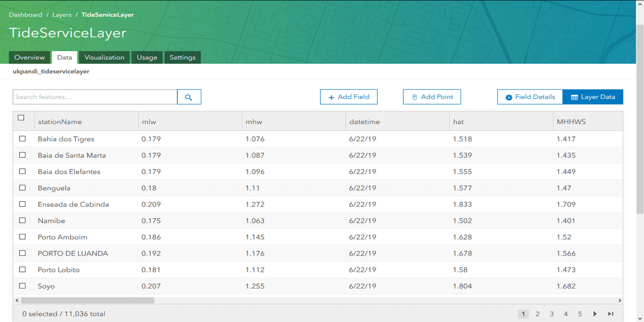Click mlw value 0.209
The image size is (644, 322).
151,204
